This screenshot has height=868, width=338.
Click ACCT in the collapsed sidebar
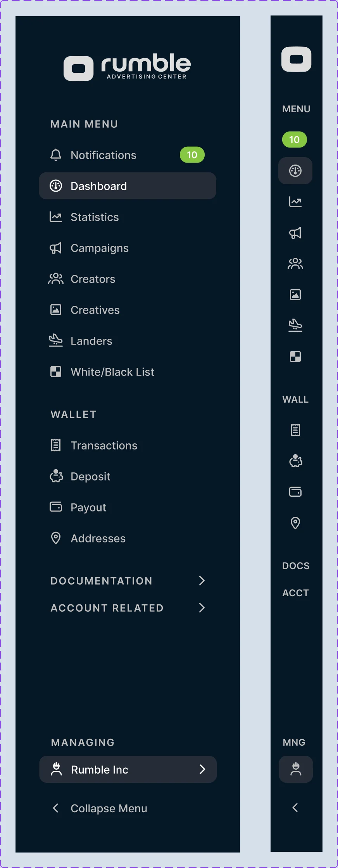(295, 593)
